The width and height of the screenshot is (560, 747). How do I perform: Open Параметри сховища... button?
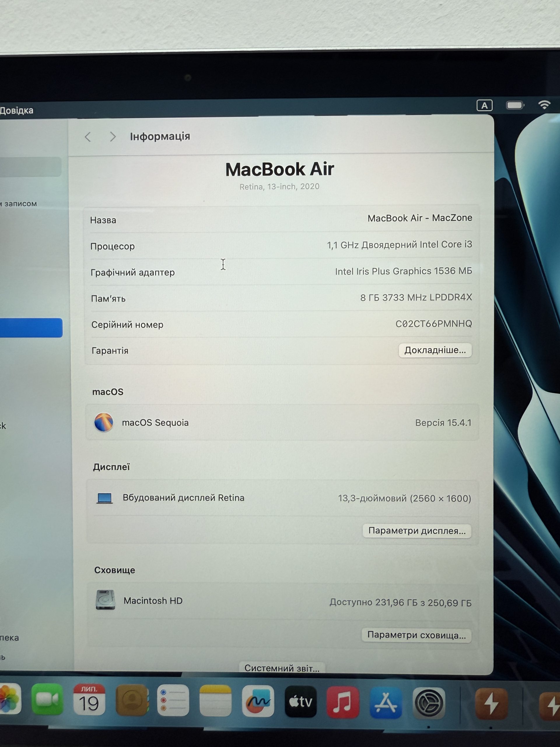pos(416,635)
